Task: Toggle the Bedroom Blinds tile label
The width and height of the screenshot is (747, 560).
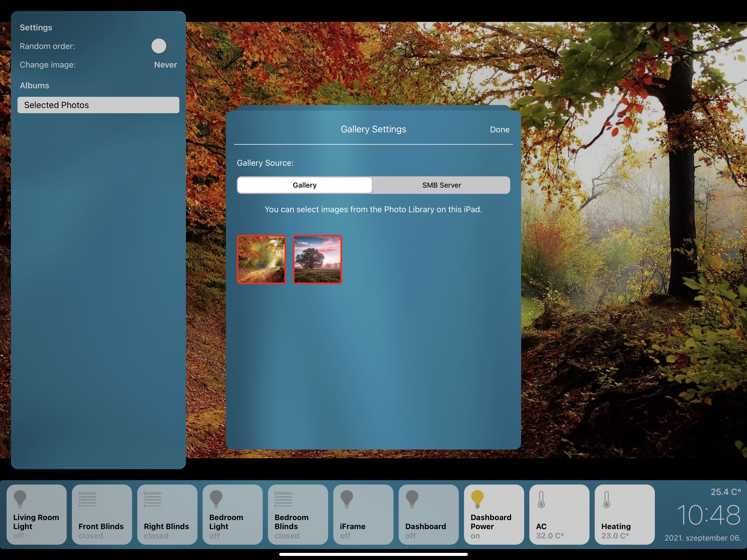Action: 291,522
